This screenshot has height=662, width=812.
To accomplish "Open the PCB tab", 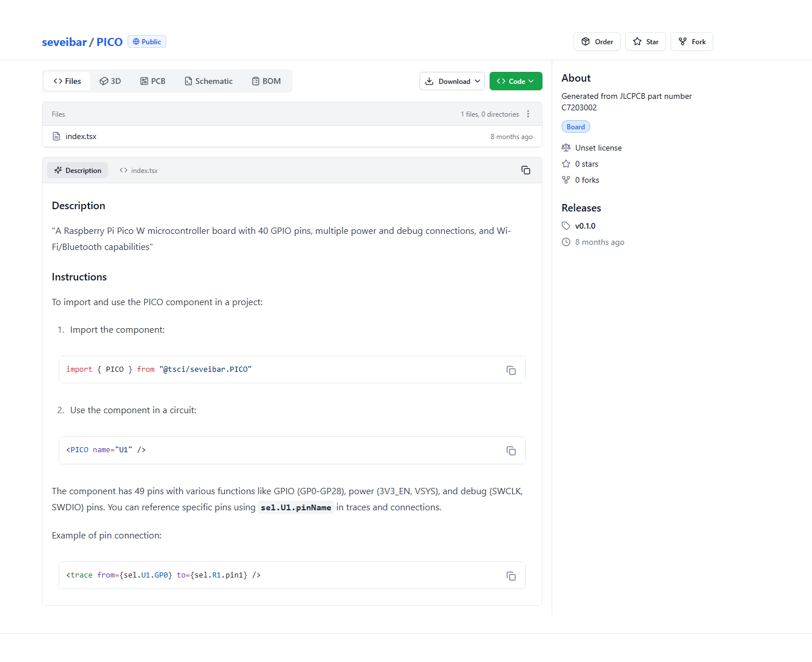I will point(153,81).
